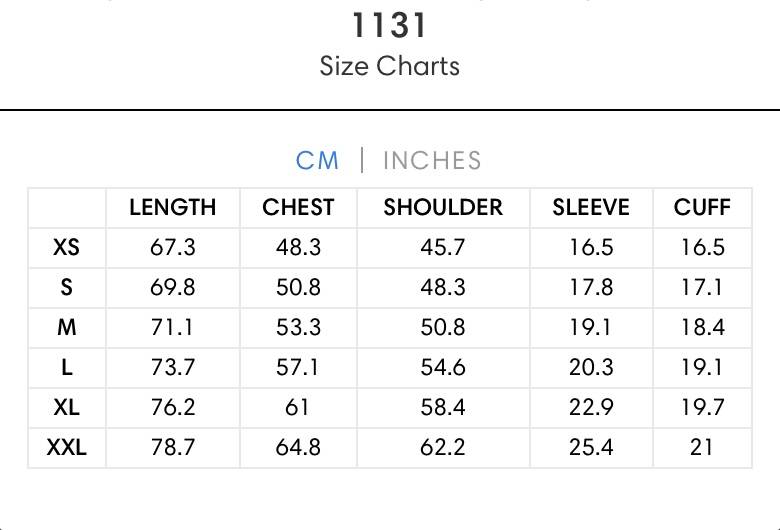The image size is (780, 530).
Task: Click the SLEEVE column header
Action: [591, 207]
